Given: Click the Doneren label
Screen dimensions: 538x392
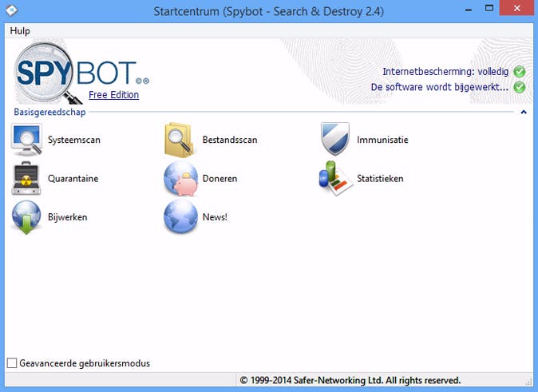Looking at the screenshot, I should (220, 179).
